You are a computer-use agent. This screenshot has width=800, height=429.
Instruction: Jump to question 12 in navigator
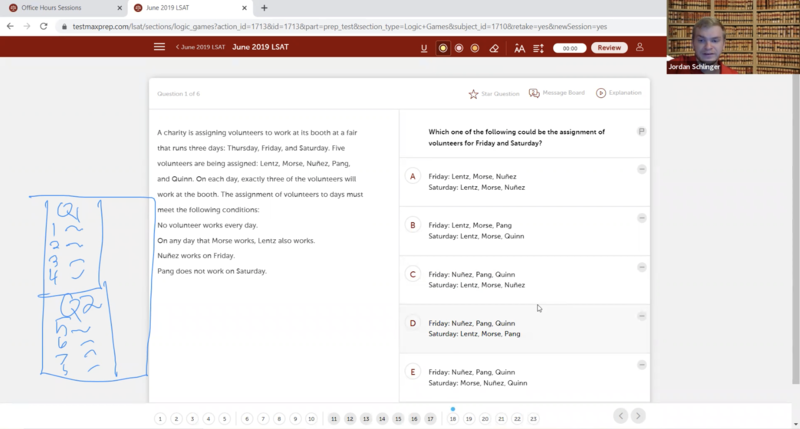tap(350, 419)
